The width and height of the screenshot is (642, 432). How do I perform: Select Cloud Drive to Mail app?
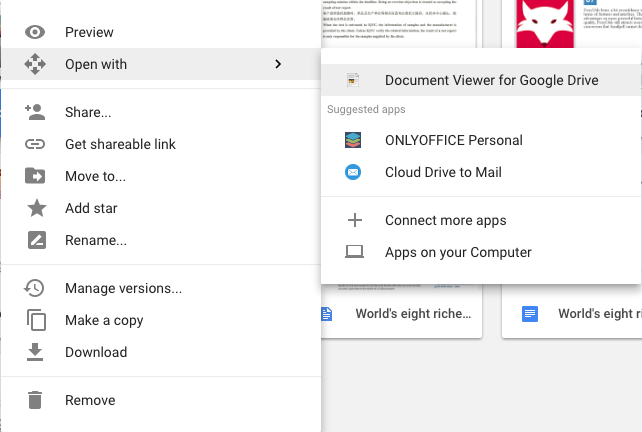pyautogui.click(x=443, y=172)
